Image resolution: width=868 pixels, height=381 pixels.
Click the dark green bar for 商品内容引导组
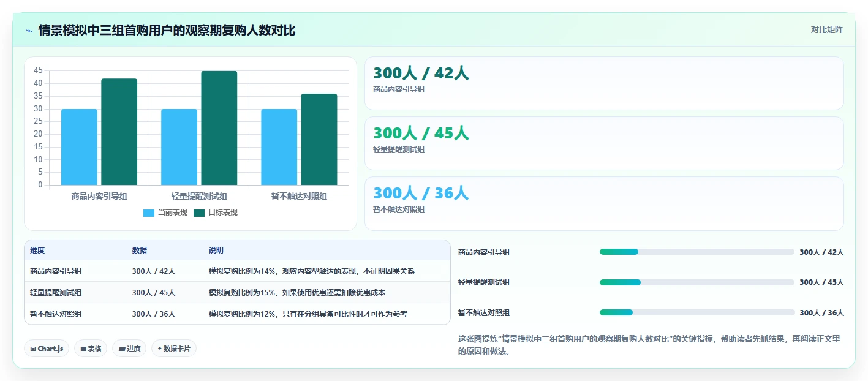click(x=119, y=132)
